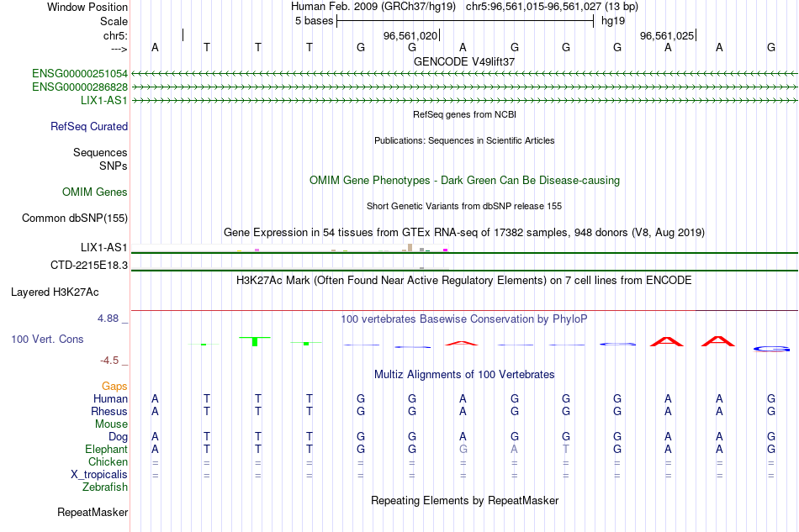The image size is (799, 532).
Task: Click the Chicken species label
Action: tap(108, 461)
